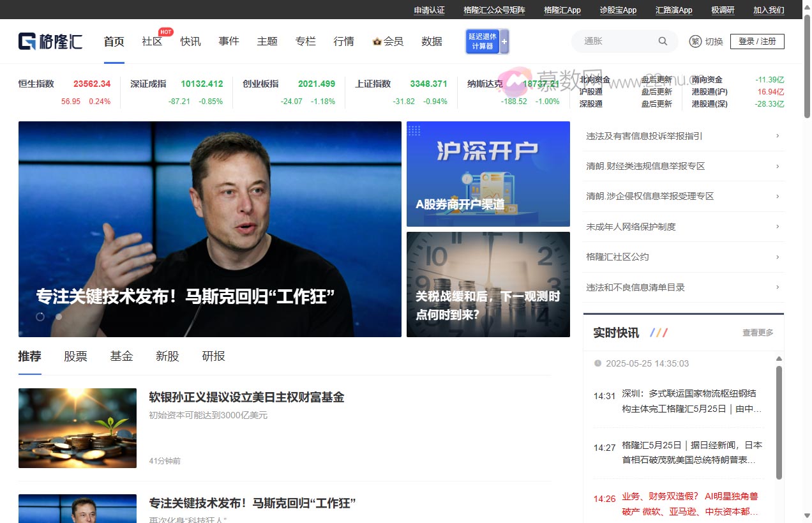
Task: Open the 数据 navigation menu item
Action: (432, 41)
